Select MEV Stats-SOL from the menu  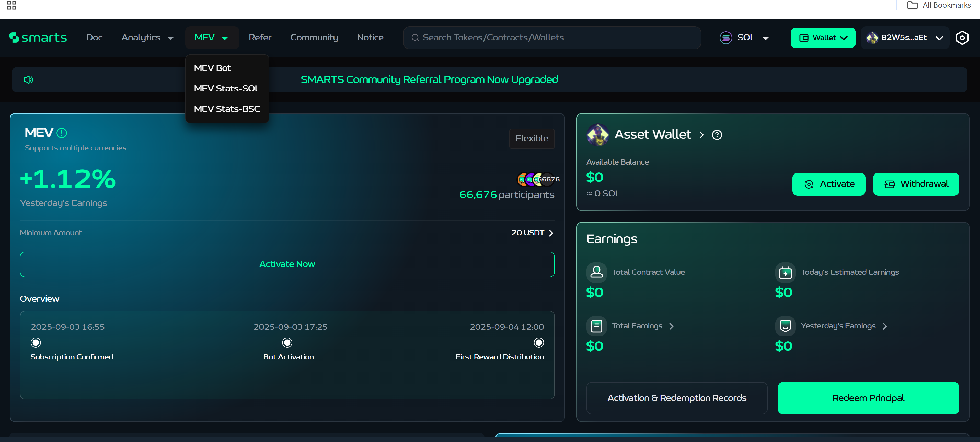pos(227,89)
